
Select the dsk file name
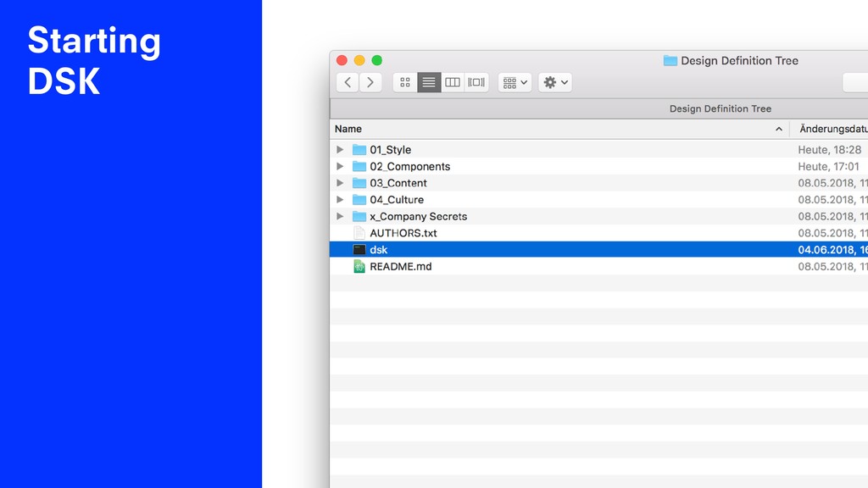[378, 250]
